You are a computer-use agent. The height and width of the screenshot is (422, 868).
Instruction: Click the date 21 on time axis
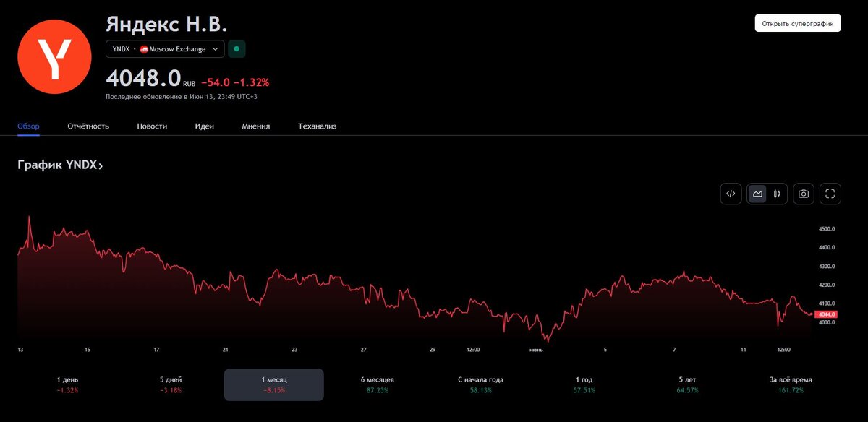(x=226, y=350)
